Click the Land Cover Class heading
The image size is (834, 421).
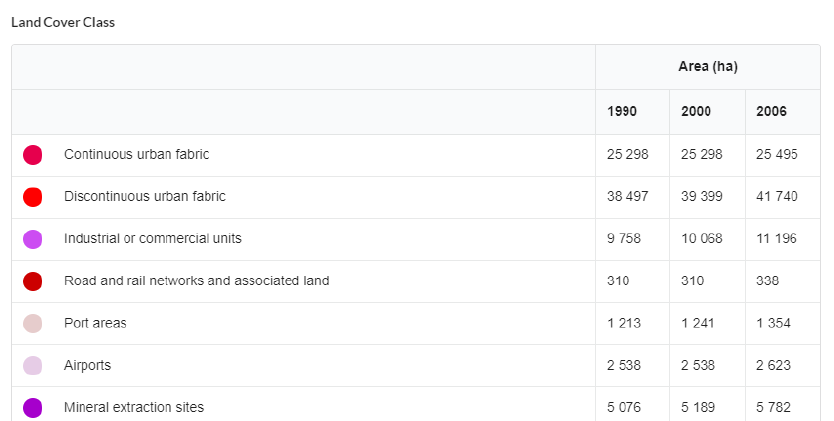point(63,22)
